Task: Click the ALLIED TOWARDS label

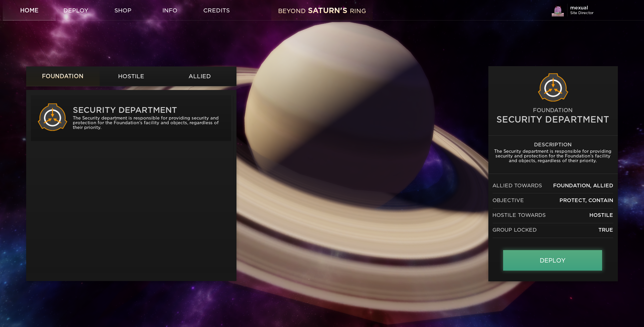Action: coord(517,186)
